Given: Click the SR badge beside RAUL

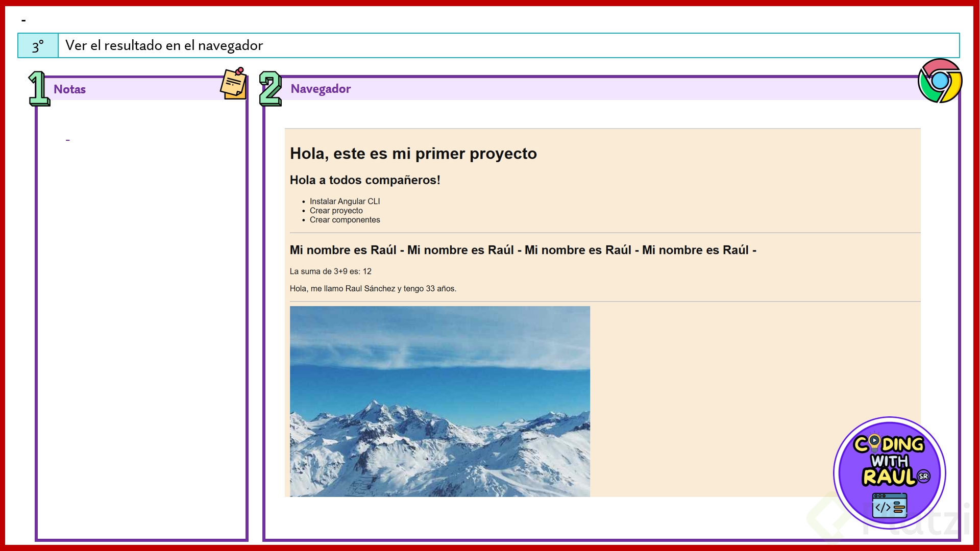Looking at the screenshot, I should pyautogui.click(x=923, y=477).
